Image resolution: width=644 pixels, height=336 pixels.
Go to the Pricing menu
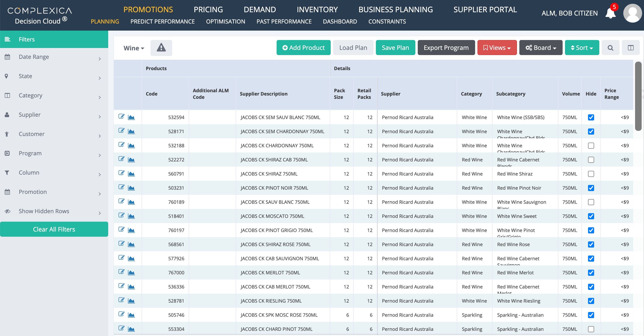(208, 9)
